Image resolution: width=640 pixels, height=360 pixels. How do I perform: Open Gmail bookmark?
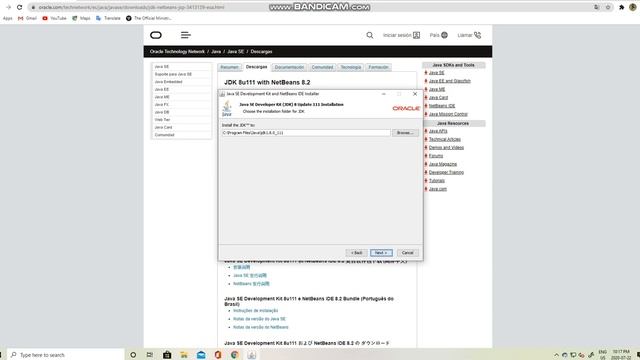pos(27,18)
